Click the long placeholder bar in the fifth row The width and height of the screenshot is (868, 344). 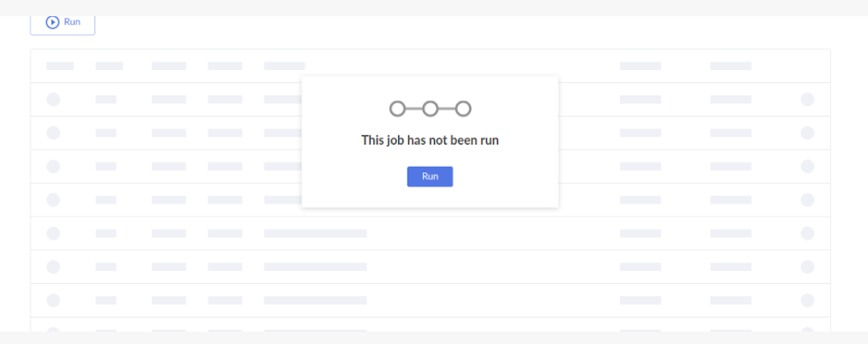point(315,233)
